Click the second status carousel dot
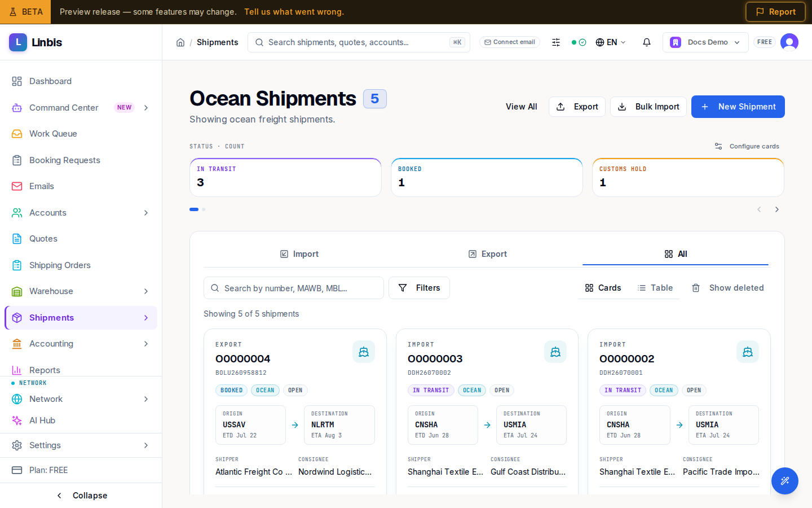 pos(204,209)
